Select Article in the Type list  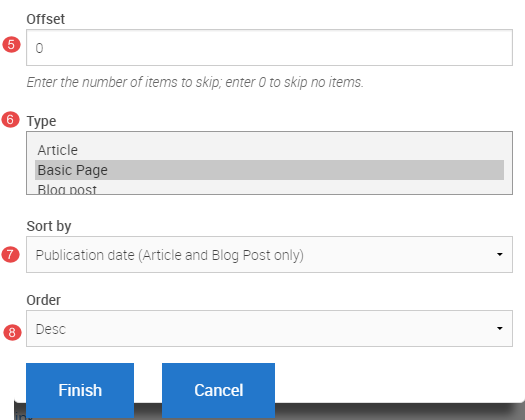coord(269,150)
